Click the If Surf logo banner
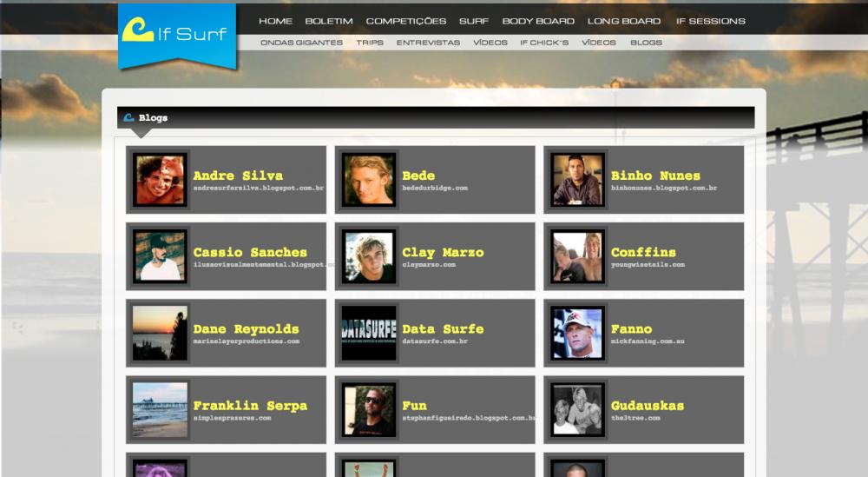This screenshot has height=477, width=868. tap(177, 36)
